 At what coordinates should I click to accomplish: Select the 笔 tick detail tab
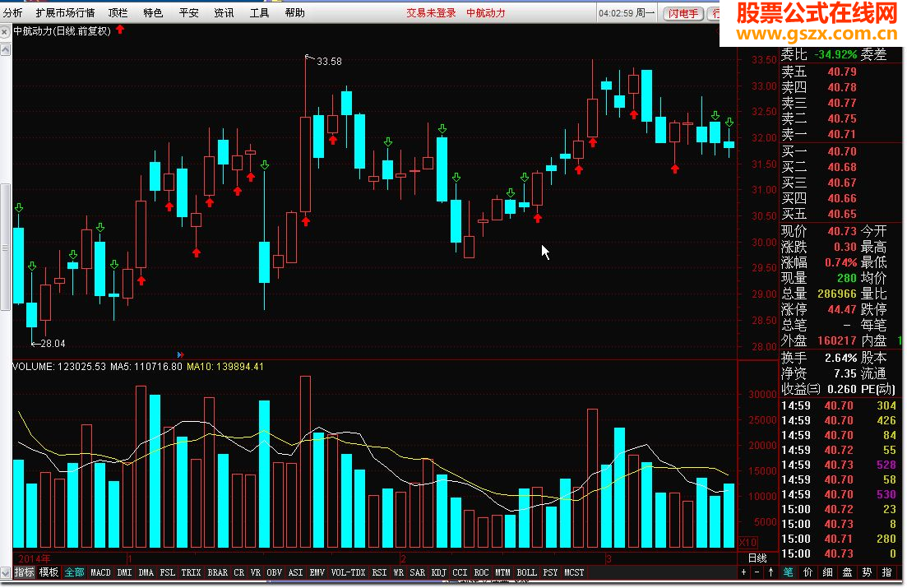tap(788, 572)
